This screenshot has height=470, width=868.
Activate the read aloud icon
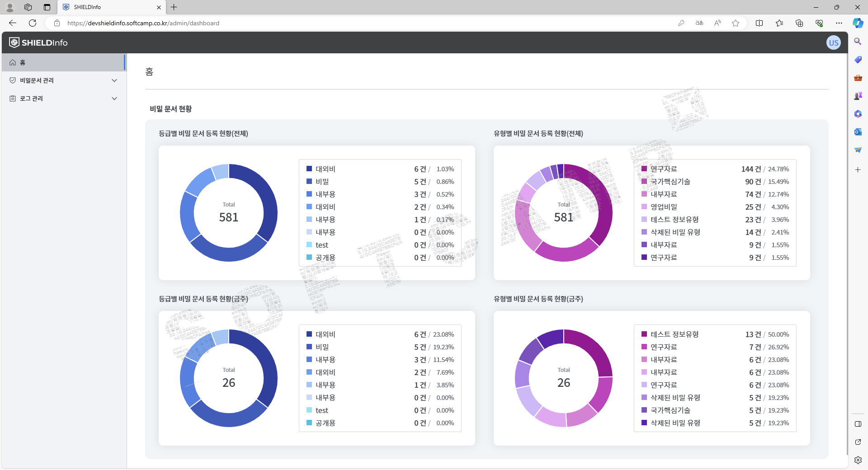(717, 23)
